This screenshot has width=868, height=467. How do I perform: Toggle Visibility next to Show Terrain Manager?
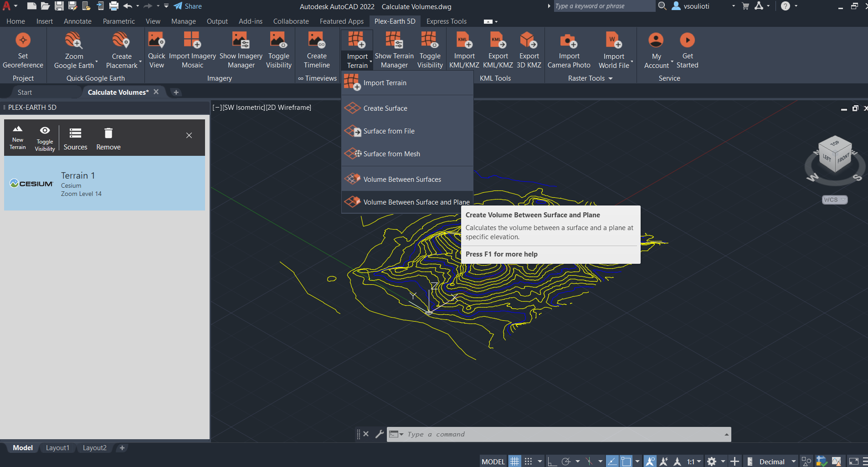pos(430,50)
